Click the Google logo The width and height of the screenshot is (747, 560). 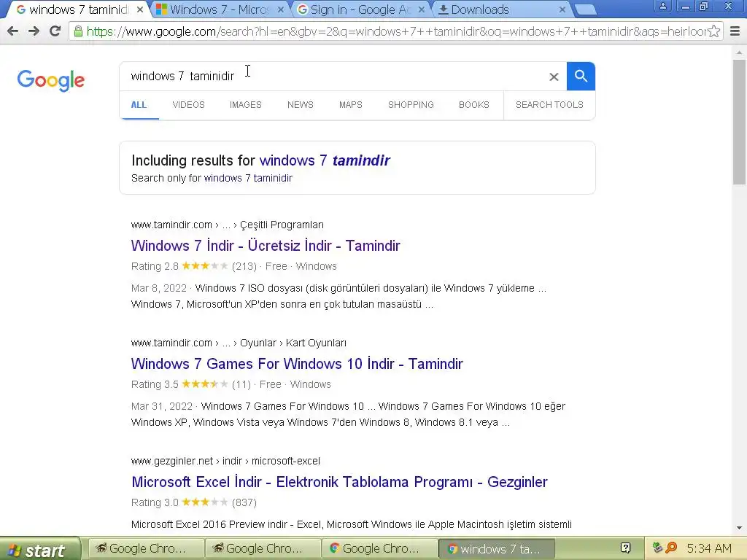point(50,80)
